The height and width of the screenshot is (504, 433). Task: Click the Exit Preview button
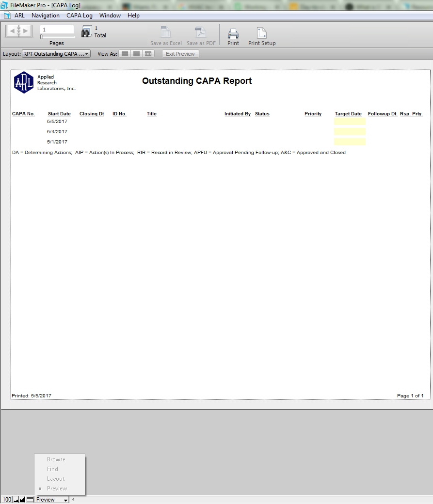(x=180, y=54)
